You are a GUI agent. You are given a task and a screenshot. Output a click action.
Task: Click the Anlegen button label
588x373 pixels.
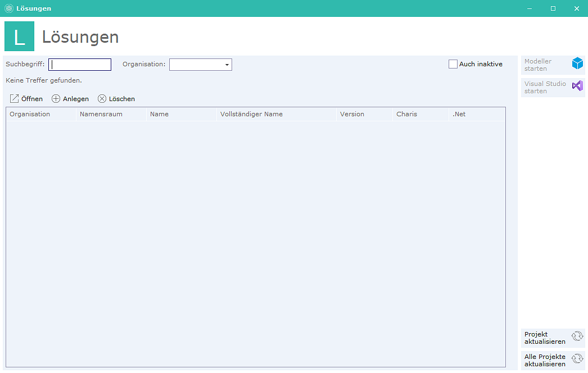(76, 99)
